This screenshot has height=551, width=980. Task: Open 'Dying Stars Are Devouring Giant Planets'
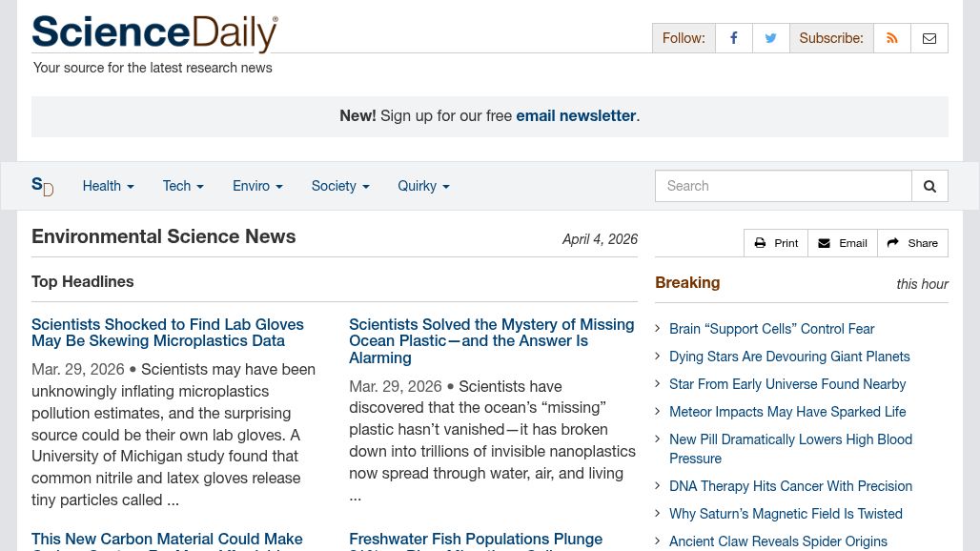click(789, 357)
